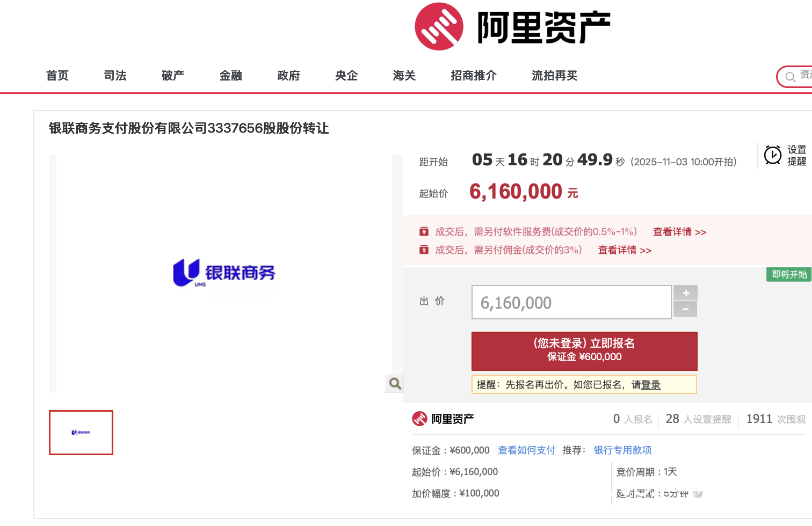Click the 查看如何支付 payment help link
Viewport: 812px width, 526px height.
pos(526,450)
